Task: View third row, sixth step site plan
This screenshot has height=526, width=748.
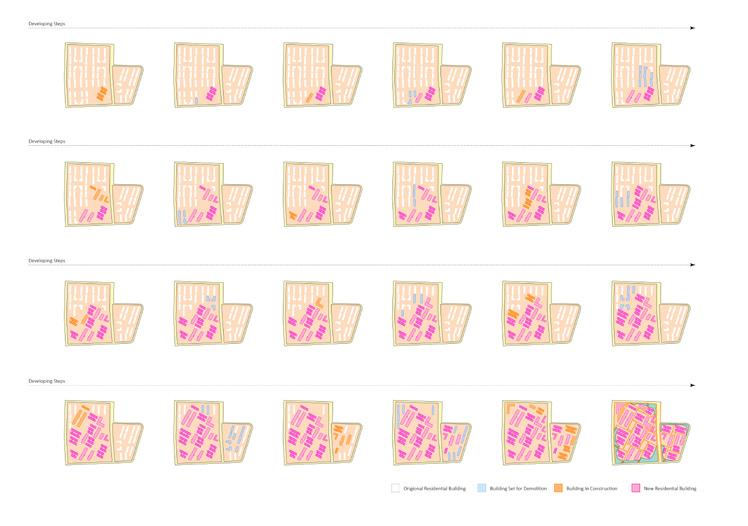Action: (x=651, y=313)
